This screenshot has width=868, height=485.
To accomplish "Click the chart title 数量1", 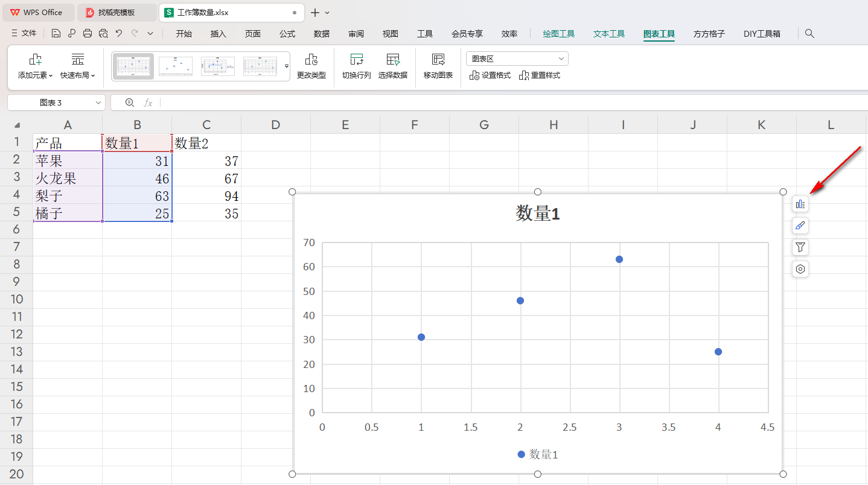I will 538,214.
